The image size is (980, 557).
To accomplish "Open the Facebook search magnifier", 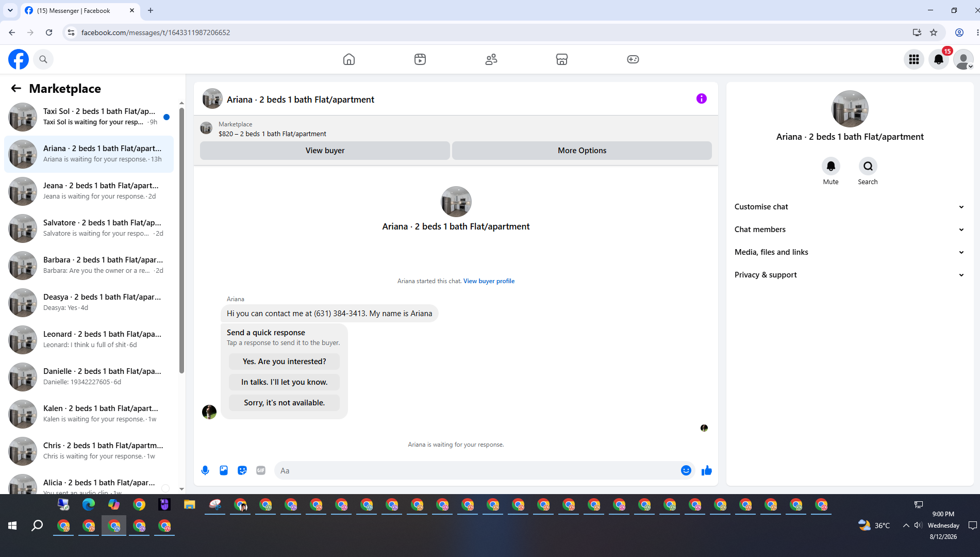I will 43,59.
